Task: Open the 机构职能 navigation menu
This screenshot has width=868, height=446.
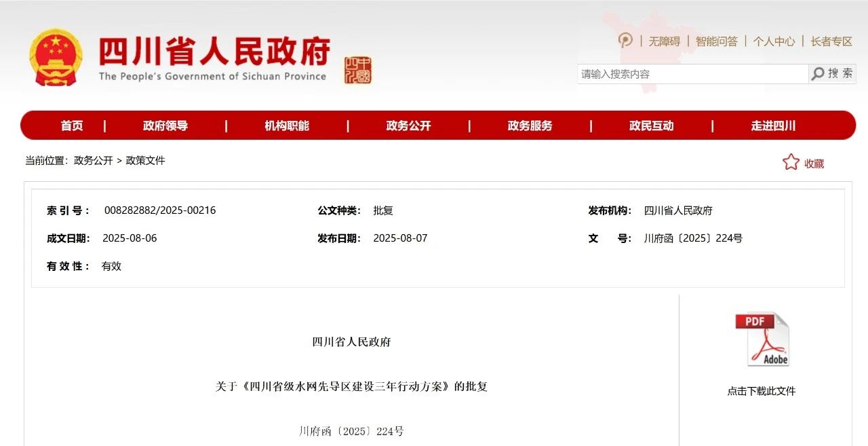Action: (287, 126)
